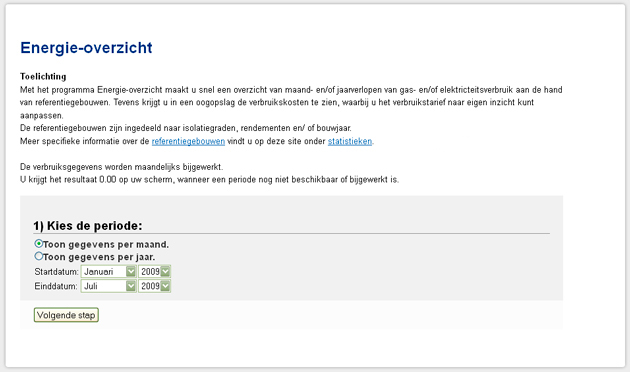630x372 pixels.
Task: Click the 'Startdatum:' field label
Action: click(56, 272)
